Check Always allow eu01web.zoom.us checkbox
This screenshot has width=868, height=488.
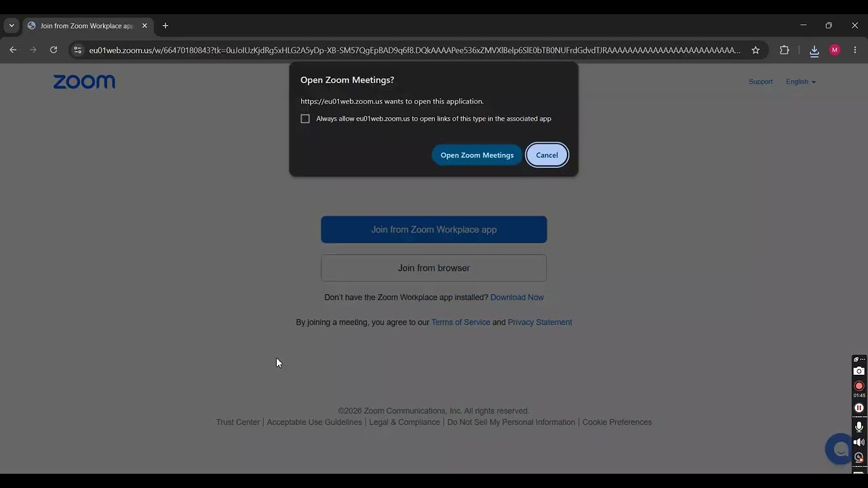305,119
